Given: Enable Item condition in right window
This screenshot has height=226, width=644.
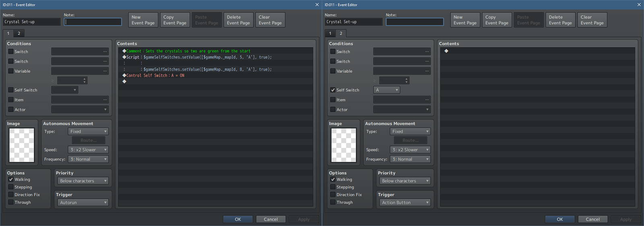Looking at the screenshot, I should pyautogui.click(x=333, y=100).
